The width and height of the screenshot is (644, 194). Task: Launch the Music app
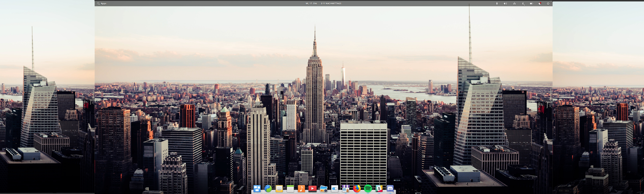tap(301, 188)
